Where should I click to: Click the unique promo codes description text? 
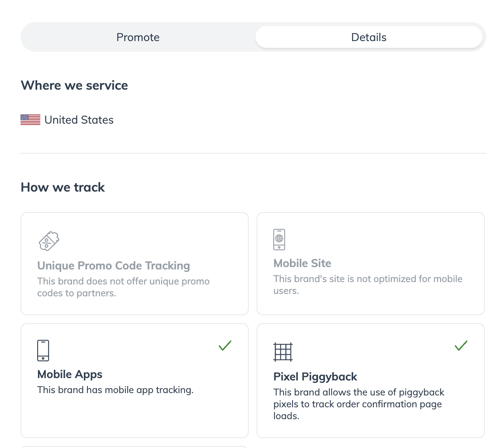click(123, 287)
